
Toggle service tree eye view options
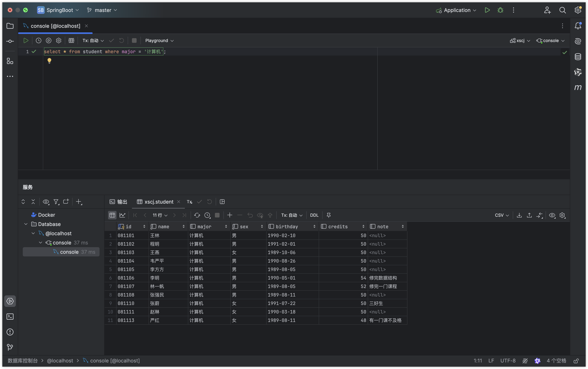pos(46,202)
